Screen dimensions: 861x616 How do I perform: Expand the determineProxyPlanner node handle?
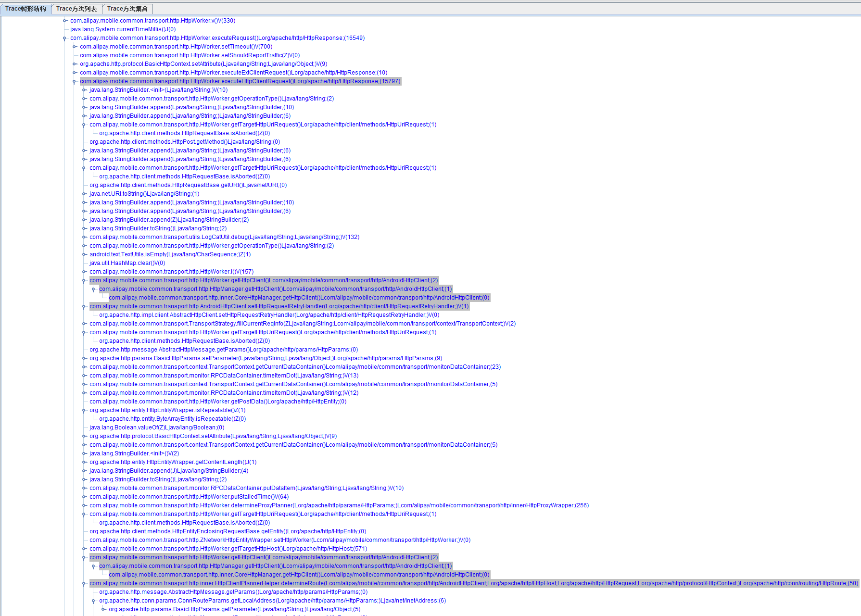point(84,505)
